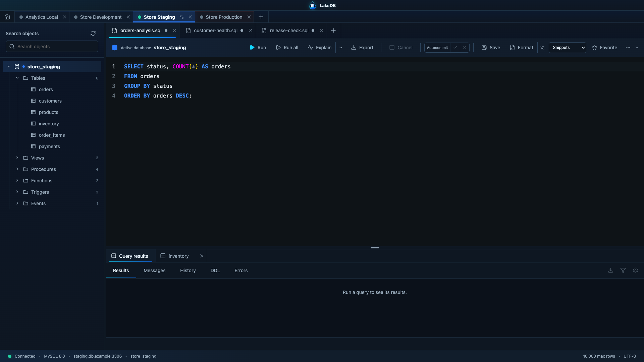The height and width of the screenshot is (362, 644).
Task: Open results panel settings gear
Action: [x=635, y=270]
